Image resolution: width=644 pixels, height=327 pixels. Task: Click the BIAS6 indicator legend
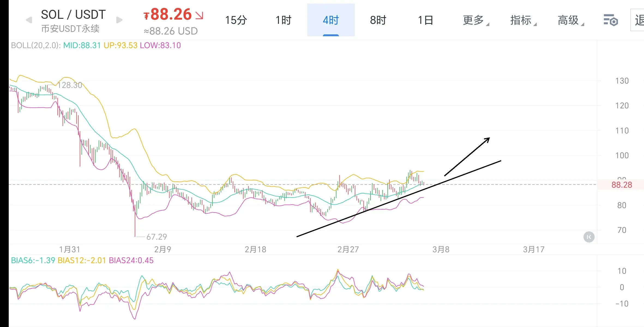pyautogui.click(x=33, y=261)
